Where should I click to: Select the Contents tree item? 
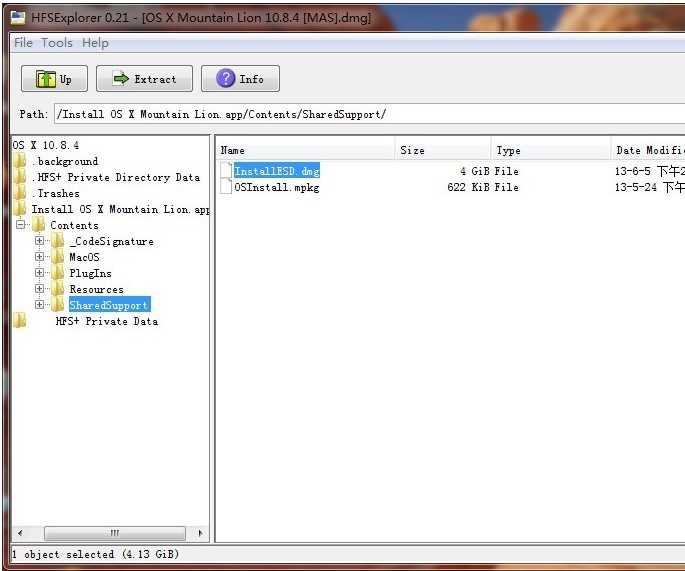click(x=74, y=225)
